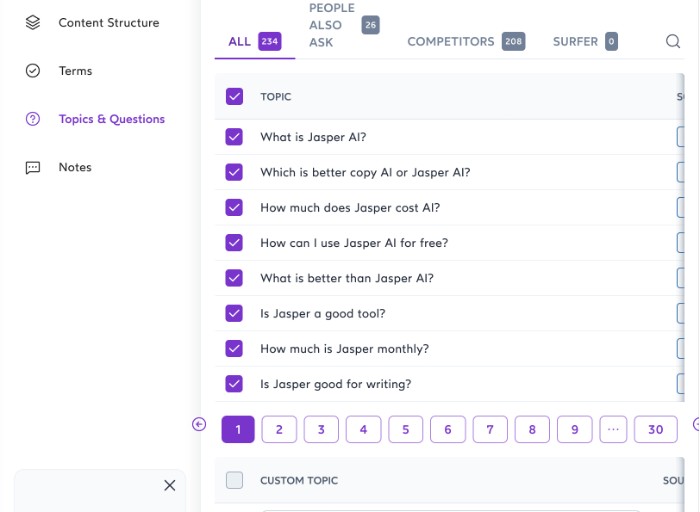Click 'Is Jasper a good tool?' text
The width and height of the screenshot is (700, 512).
(x=322, y=313)
